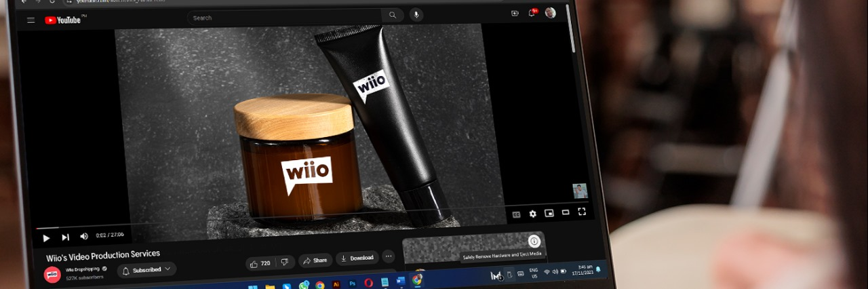Click the Download button

pos(357,258)
